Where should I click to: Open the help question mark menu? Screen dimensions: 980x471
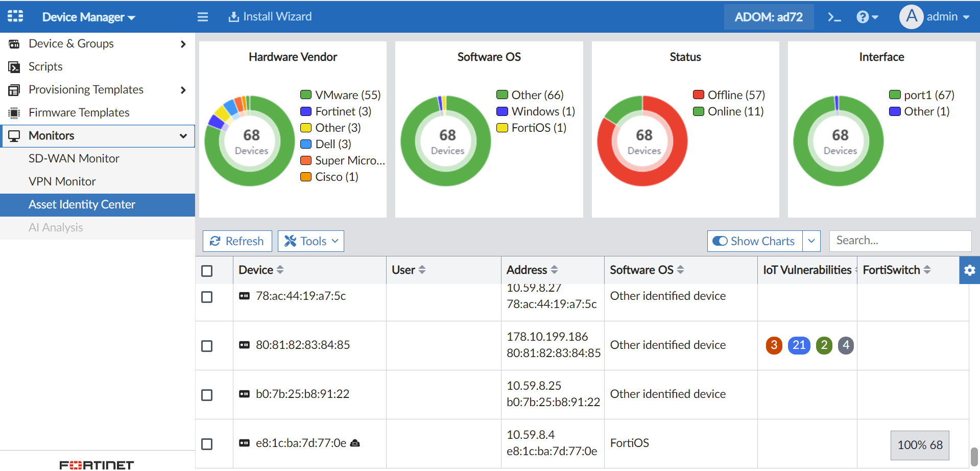pos(867,17)
